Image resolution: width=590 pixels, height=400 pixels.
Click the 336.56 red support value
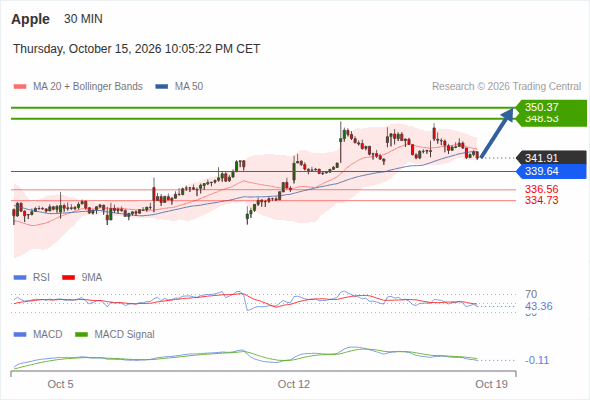(x=541, y=189)
